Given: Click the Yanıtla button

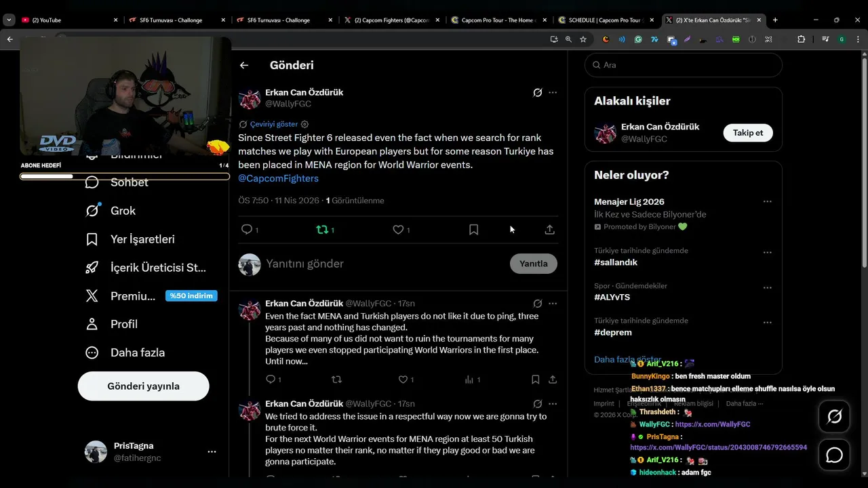Looking at the screenshot, I should coord(533,264).
